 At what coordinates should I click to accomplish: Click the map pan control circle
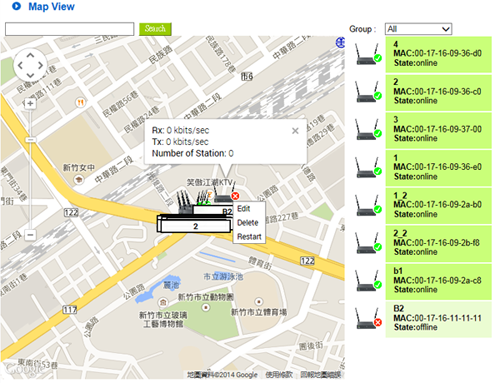coord(30,65)
